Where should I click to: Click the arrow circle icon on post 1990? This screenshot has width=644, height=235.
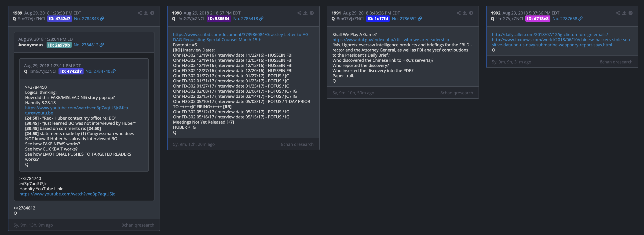point(312,13)
